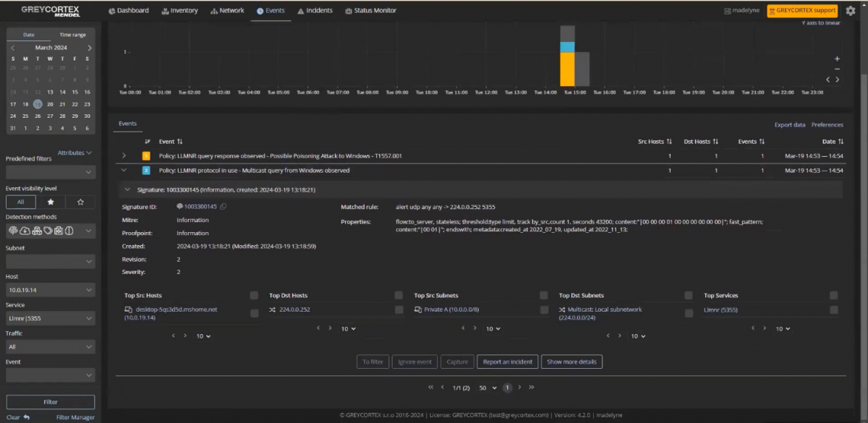This screenshot has width=868, height=423.
Task: Shift the chart timeline right
Action: pyautogui.click(x=838, y=80)
